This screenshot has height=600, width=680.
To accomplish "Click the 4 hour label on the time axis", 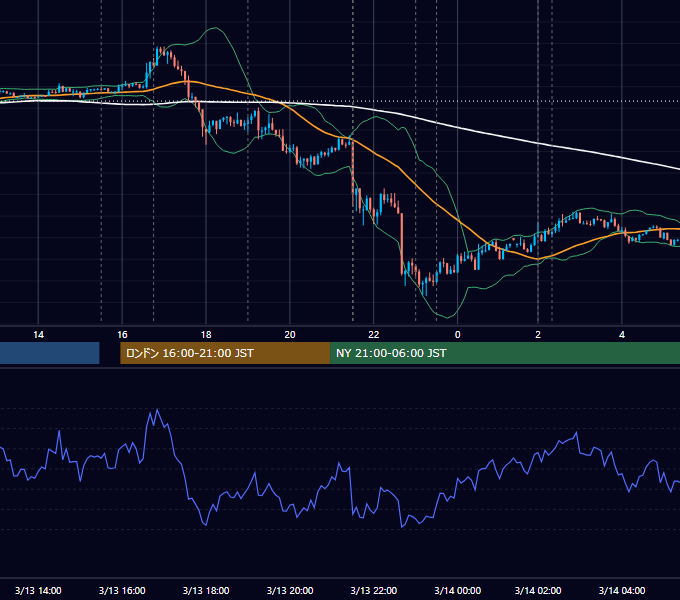I will (x=622, y=335).
